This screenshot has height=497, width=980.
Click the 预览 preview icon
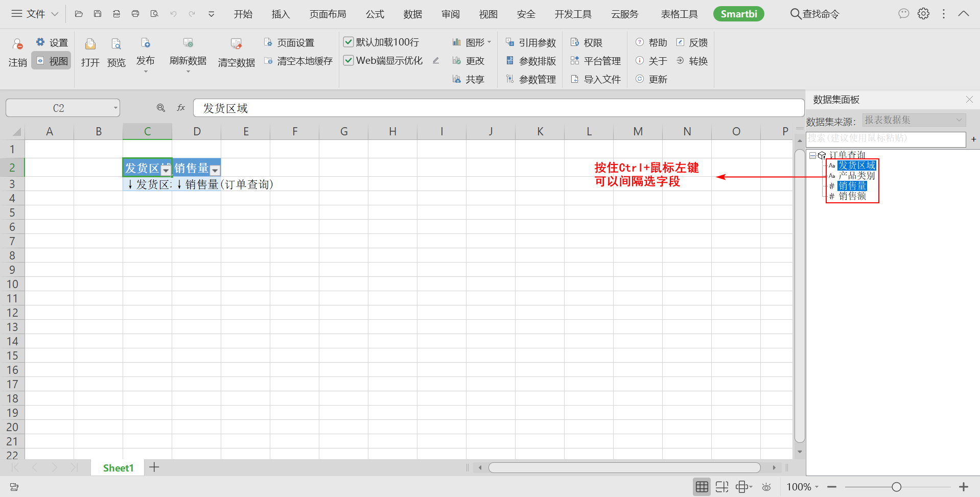[x=116, y=44]
